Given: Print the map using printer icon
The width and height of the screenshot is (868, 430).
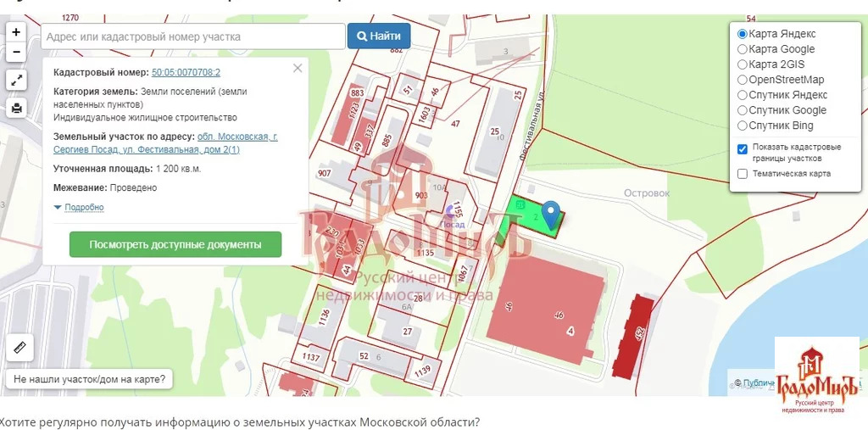Looking at the screenshot, I should pyautogui.click(x=16, y=108).
